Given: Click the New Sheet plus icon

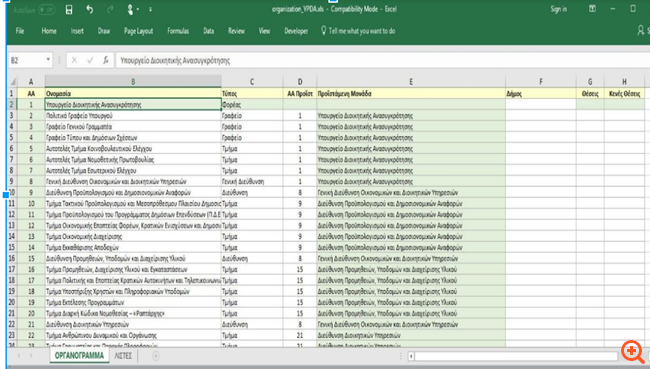Looking at the screenshot, I should (x=156, y=356).
